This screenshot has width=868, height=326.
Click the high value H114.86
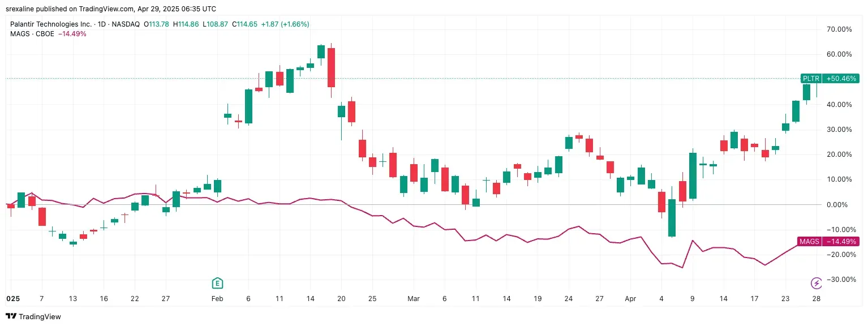[x=186, y=24]
